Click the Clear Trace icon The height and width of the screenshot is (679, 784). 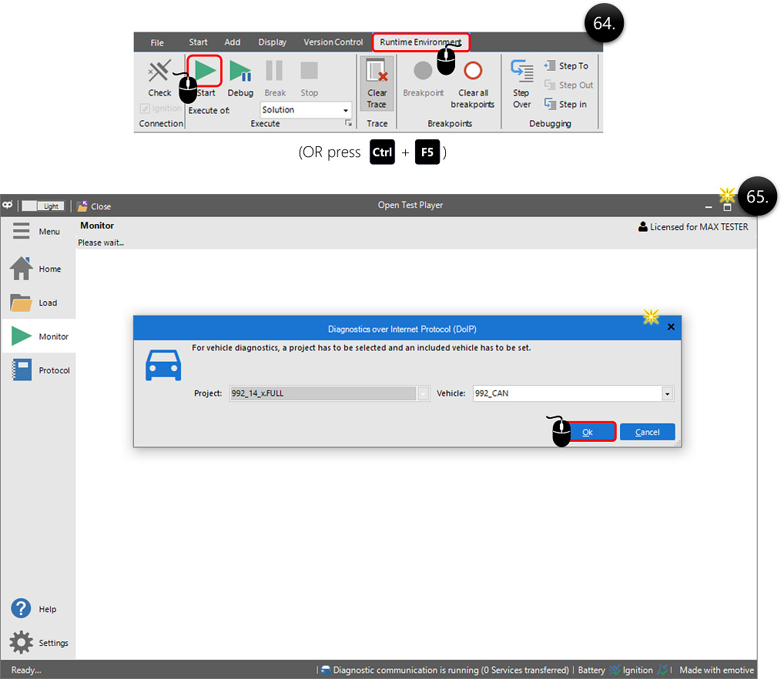point(377,72)
